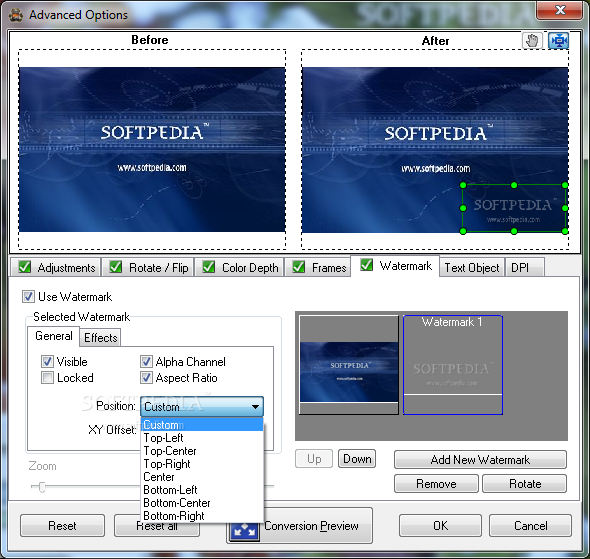Screen dimensions: 590x559
Task: Click the watermark overlay in After preview
Action: click(514, 208)
